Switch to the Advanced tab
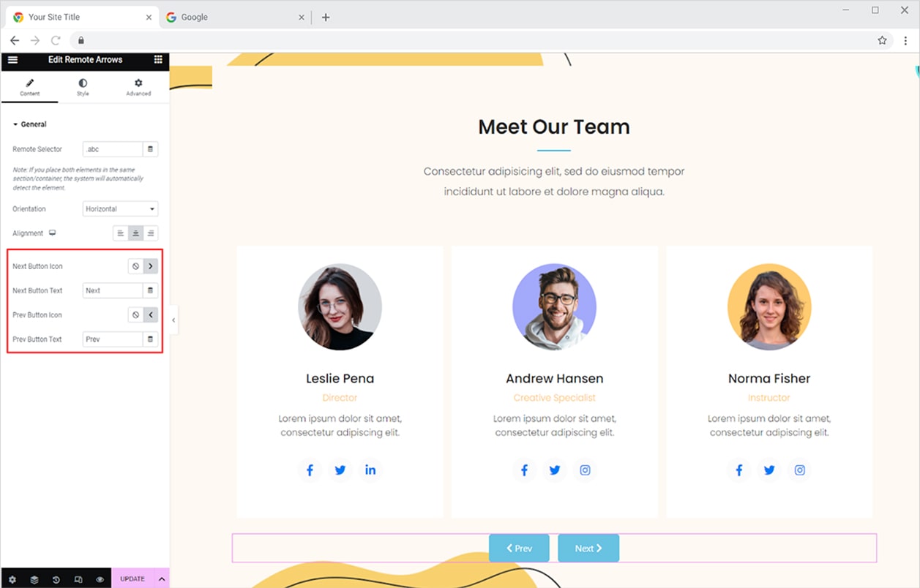The width and height of the screenshot is (920, 588). click(138, 87)
